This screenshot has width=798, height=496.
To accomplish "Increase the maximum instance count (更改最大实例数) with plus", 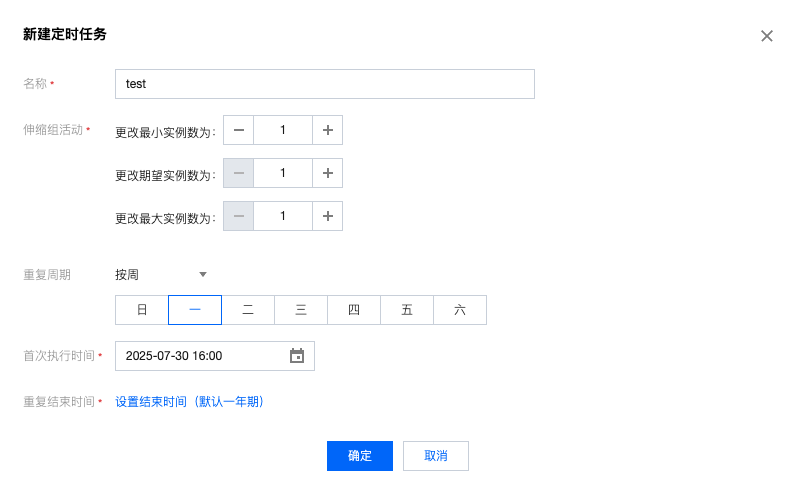I will (x=328, y=216).
